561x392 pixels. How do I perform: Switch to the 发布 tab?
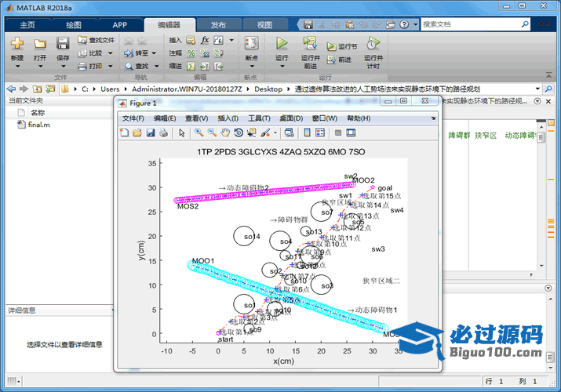[218, 24]
